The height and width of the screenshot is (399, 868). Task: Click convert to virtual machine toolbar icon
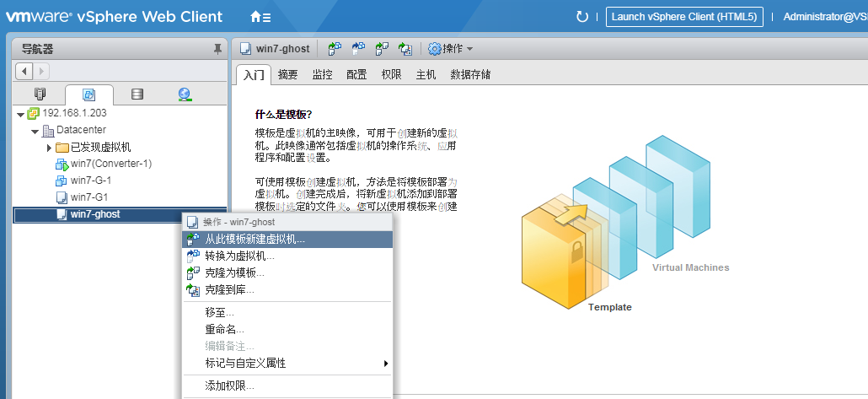coord(359,49)
